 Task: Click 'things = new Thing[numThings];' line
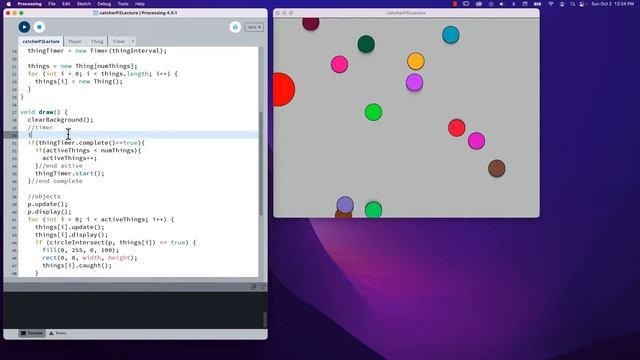click(x=82, y=66)
